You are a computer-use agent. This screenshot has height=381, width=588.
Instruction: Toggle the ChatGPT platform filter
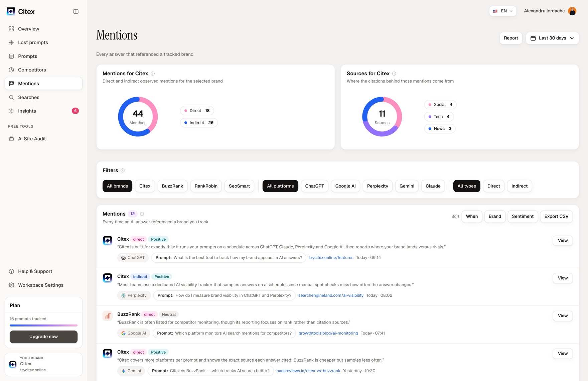pos(314,186)
